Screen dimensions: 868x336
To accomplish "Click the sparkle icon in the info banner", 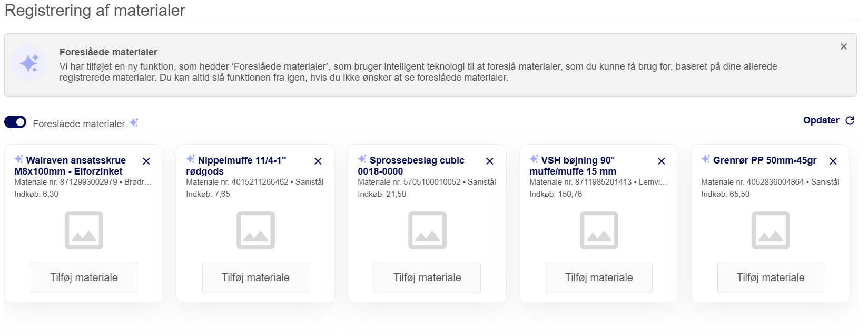I will pos(29,63).
